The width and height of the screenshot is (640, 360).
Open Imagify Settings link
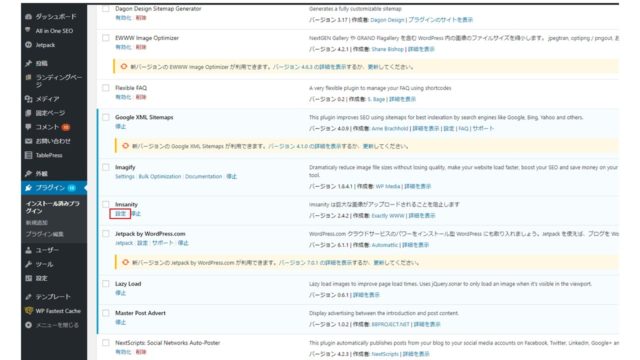(x=124, y=176)
